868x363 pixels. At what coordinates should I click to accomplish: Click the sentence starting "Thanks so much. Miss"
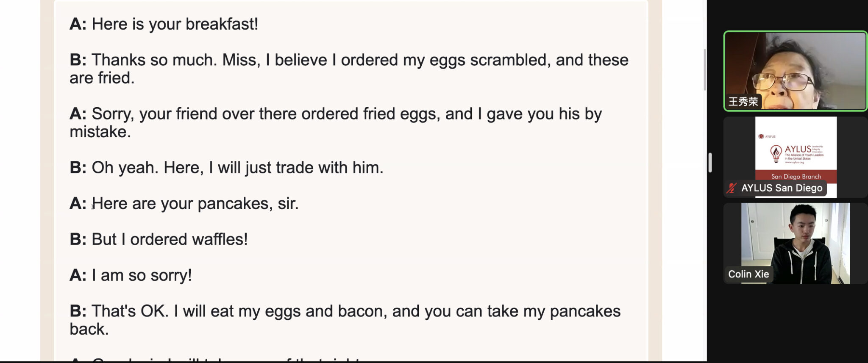[349, 69]
